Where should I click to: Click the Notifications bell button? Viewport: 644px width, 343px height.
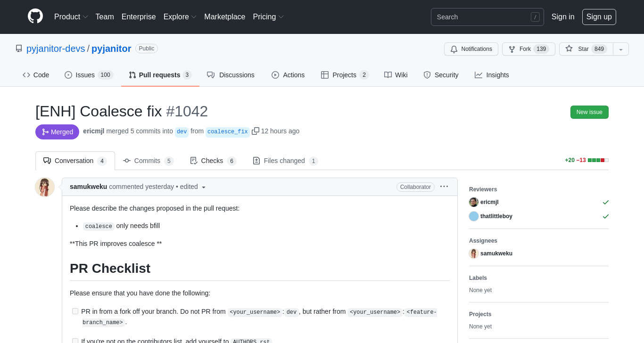[471, 49]
